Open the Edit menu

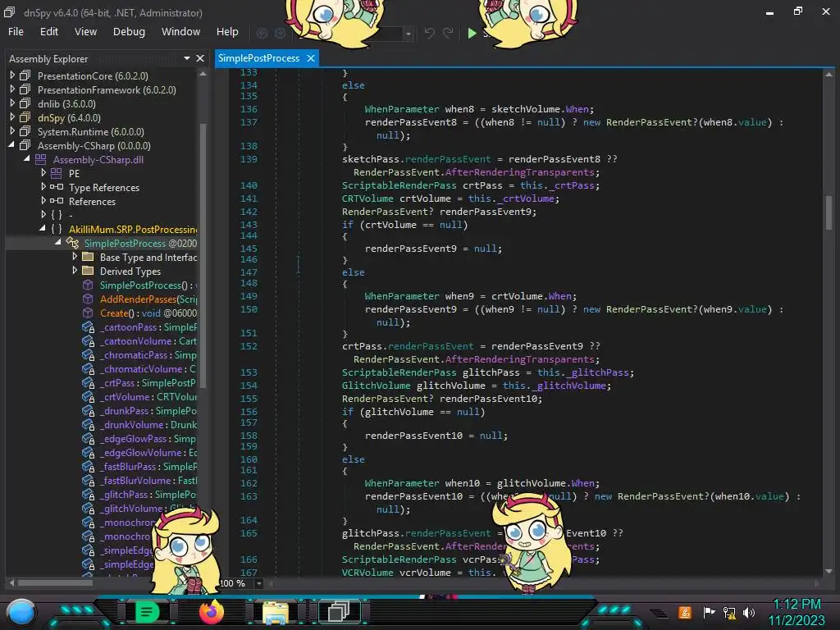[48, 32]
